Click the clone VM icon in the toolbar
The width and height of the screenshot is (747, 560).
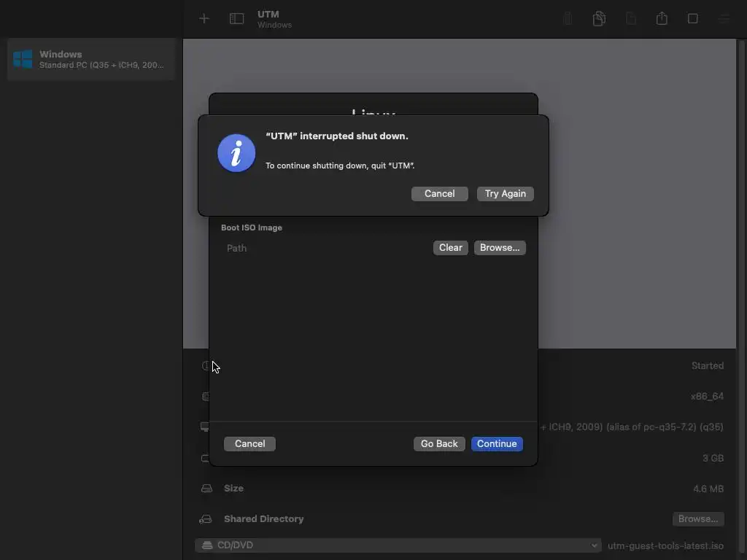(599, 18)
